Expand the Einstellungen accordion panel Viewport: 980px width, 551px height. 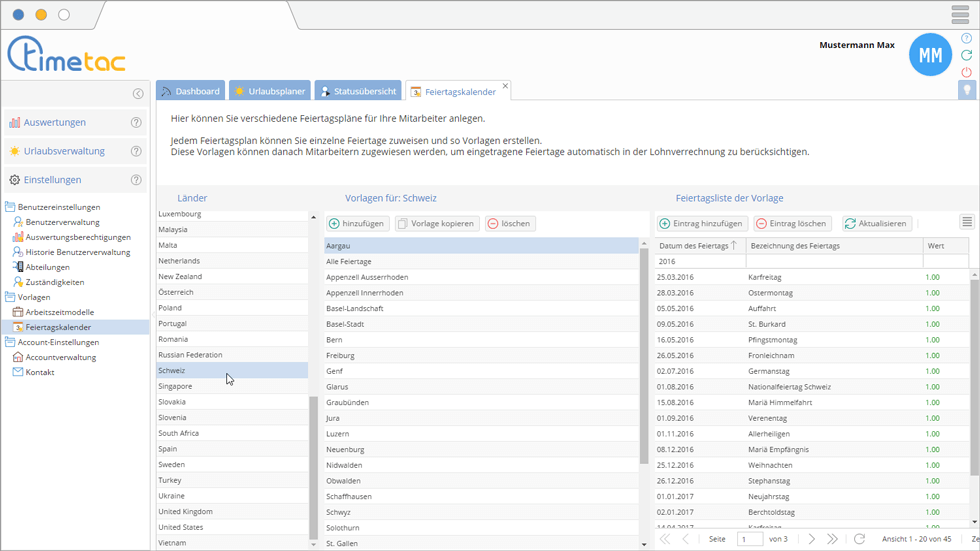point(52,181)
